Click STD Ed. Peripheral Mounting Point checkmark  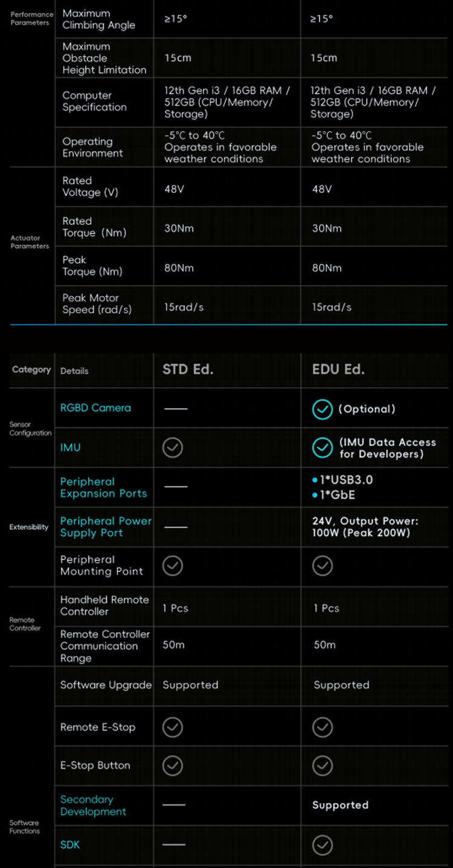pyautogui.click(x=173, y=566)
